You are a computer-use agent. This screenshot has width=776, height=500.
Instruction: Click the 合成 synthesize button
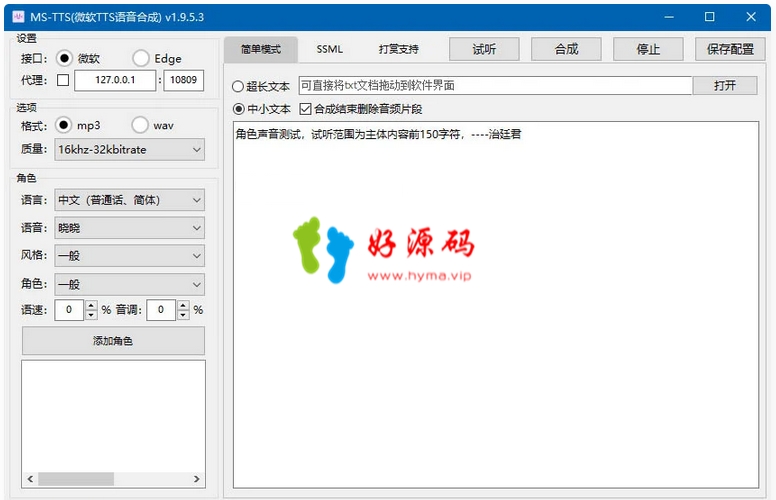[566, 49]
